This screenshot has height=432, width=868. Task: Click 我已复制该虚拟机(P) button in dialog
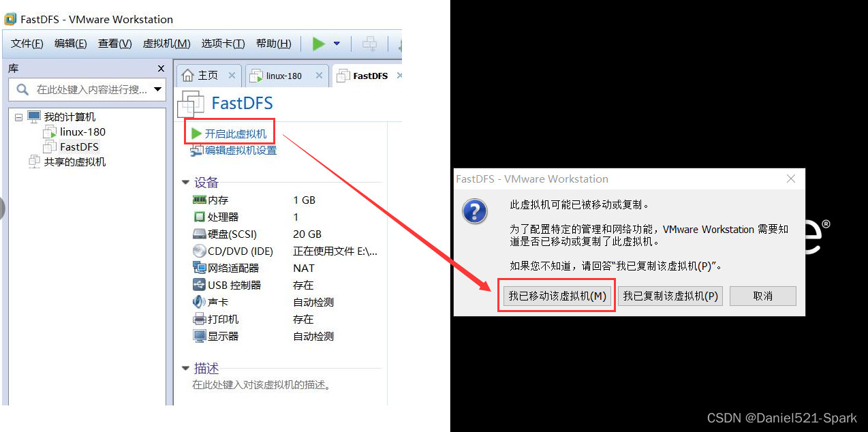click(x=671, y=296)
